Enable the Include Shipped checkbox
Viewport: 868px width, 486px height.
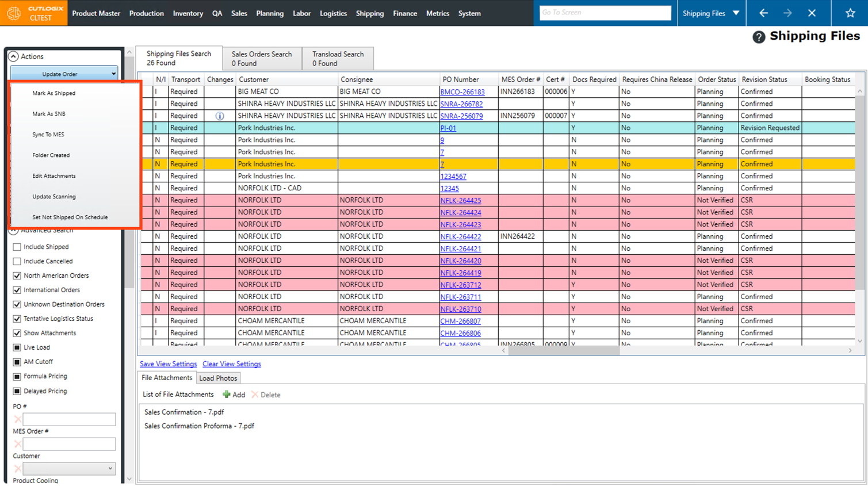point(17,247)
